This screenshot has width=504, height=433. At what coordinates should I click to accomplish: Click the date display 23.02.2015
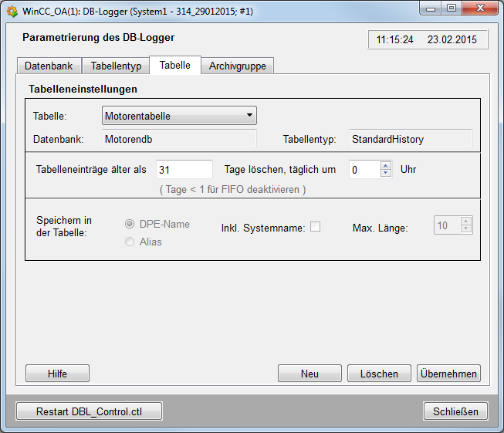click(452, 39)
